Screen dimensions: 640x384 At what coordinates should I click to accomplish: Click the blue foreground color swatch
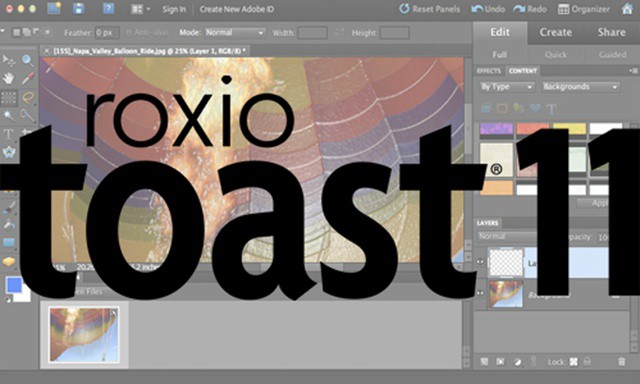(14, 285)
